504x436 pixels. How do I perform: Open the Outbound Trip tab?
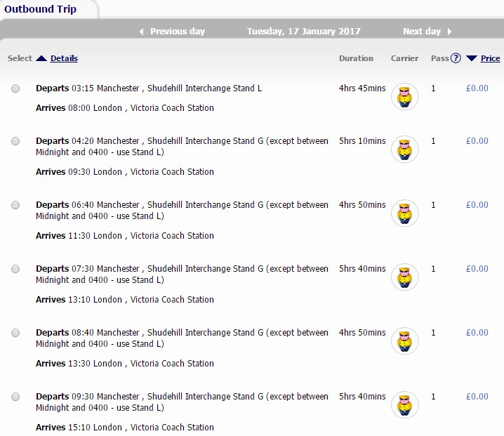[x=41, y=9]
